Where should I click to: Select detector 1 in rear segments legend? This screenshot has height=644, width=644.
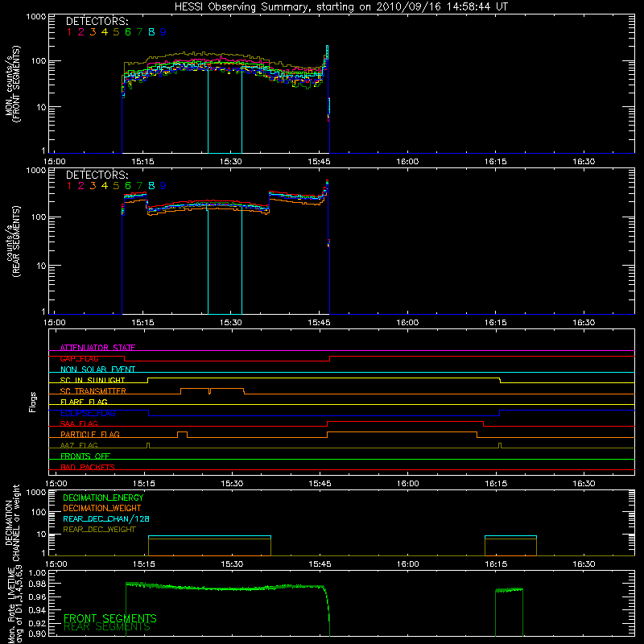click(x=69, y=186)
